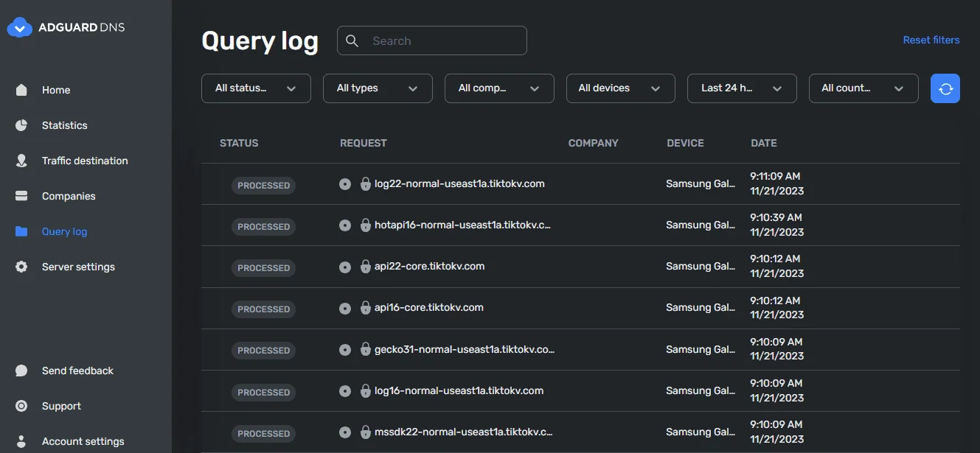The width and height of the screenshot is (980, 453).
Task: Click lock icon beside api22-core.tiktokv.com
Action: [x=365, y=267]
